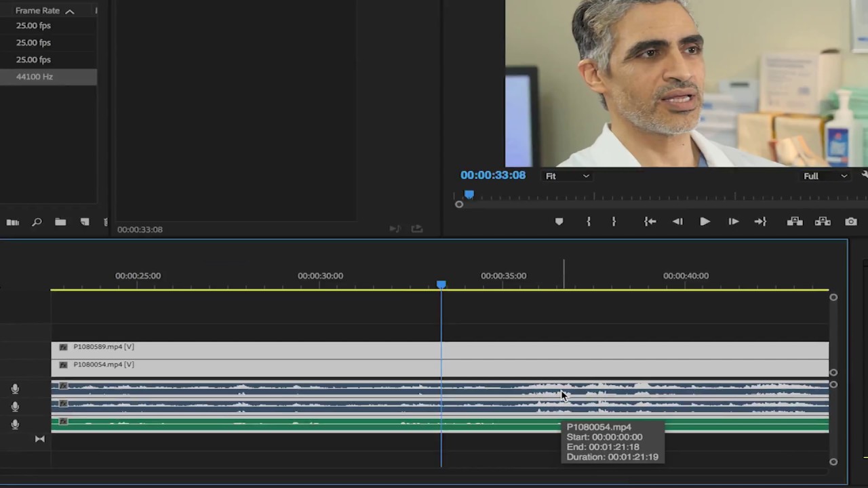Play the sequence in Program Monitor
This screenshot has width=868, height=488.
click(x=705, y=222)
